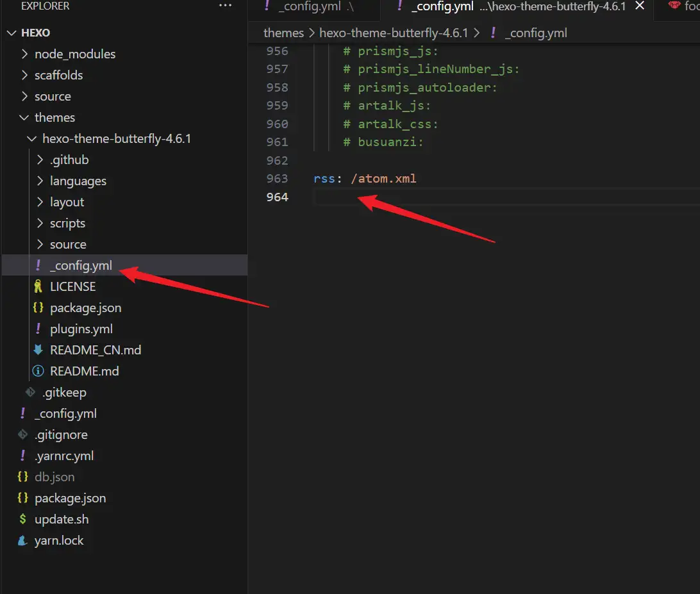Place cursor on empty line 964

tap(449, 197)
